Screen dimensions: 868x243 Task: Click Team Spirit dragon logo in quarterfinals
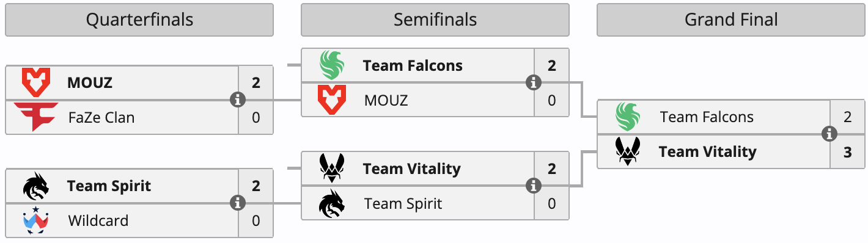35,186
